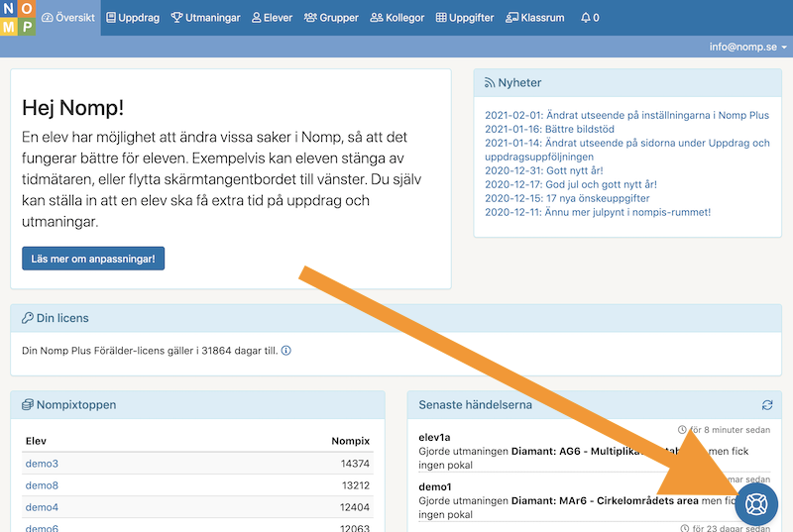Open the Uppgifter page
Viewport: 793px width, 532px height.
(x=465, y=18)
